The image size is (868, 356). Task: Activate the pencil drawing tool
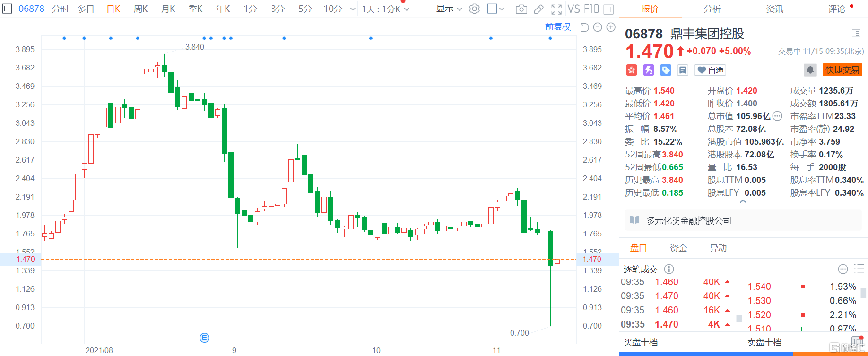(538, 9)
